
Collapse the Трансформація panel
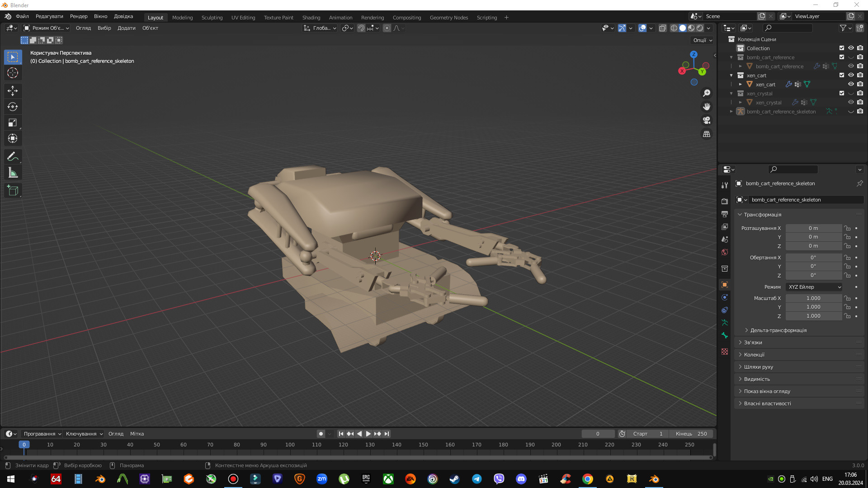(x=759, y=215)
